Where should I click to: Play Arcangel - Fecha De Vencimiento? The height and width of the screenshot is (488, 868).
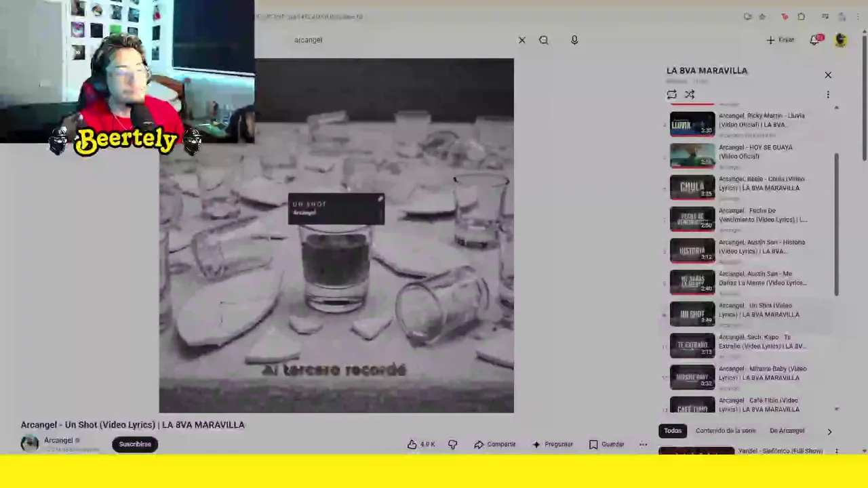(x=747, y=219)
